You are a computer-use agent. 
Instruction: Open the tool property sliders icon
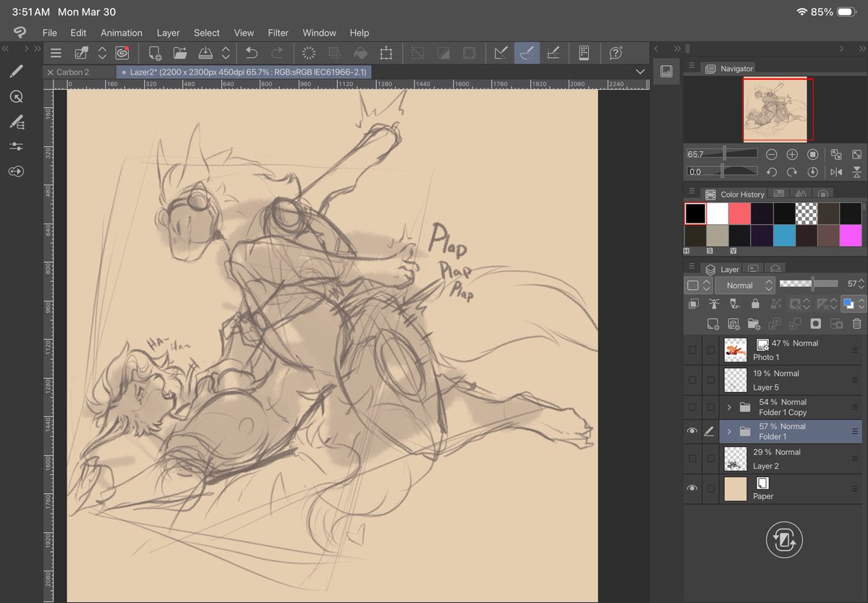16,146
